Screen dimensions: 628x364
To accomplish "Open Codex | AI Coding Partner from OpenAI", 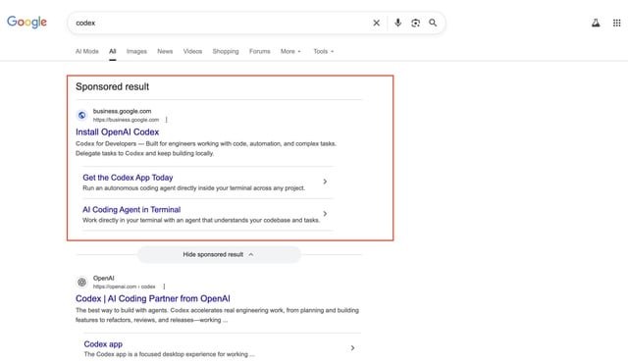I will [153, 298].
